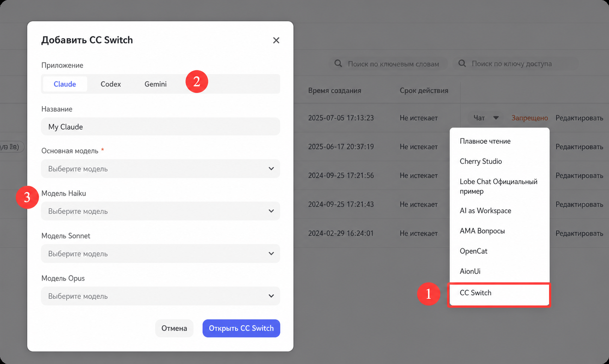609x364 pixels.
Task: Click the access key search field
Action: [x=517, y=64]
